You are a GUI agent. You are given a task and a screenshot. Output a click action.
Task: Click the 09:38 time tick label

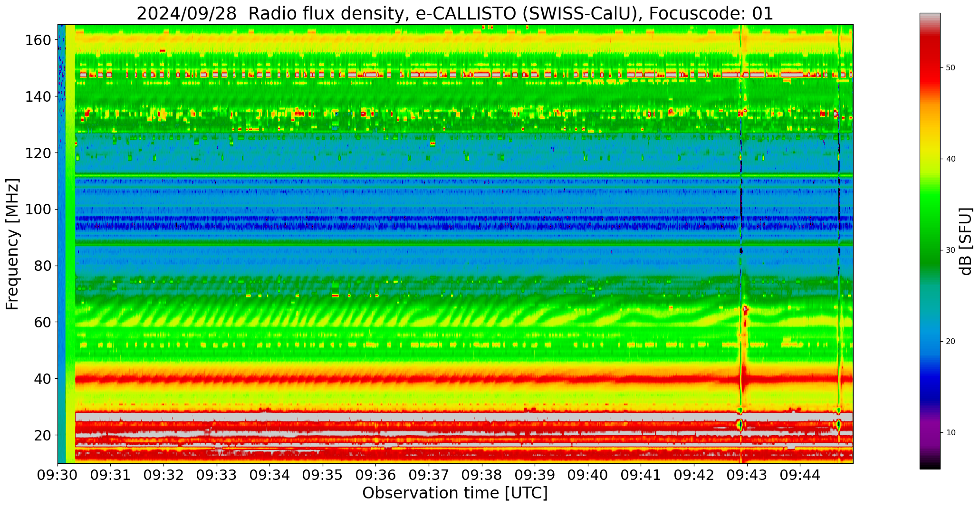coord(482,475)
